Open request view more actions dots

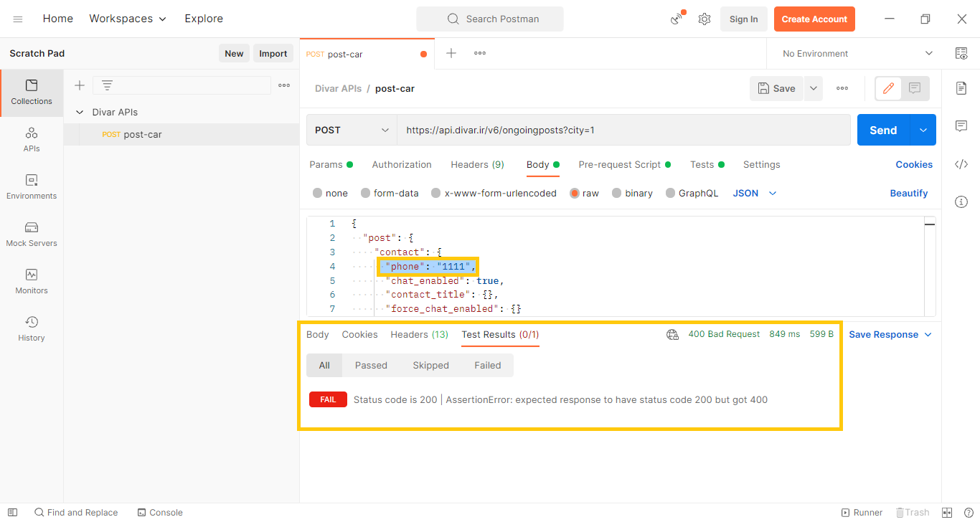coord(842,88)
